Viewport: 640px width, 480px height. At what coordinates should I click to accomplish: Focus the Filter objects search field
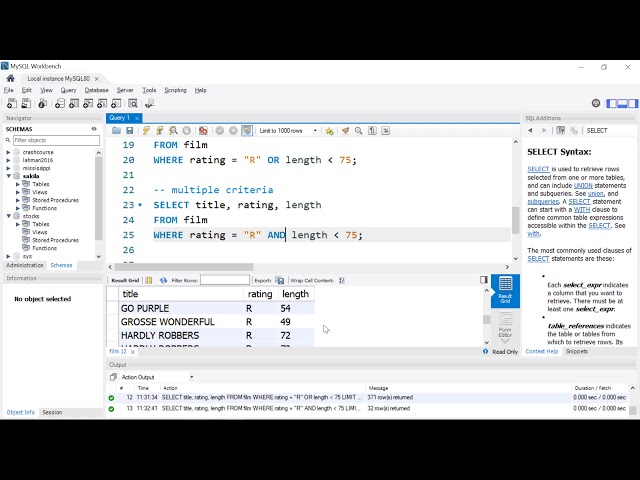pos(56,140)
